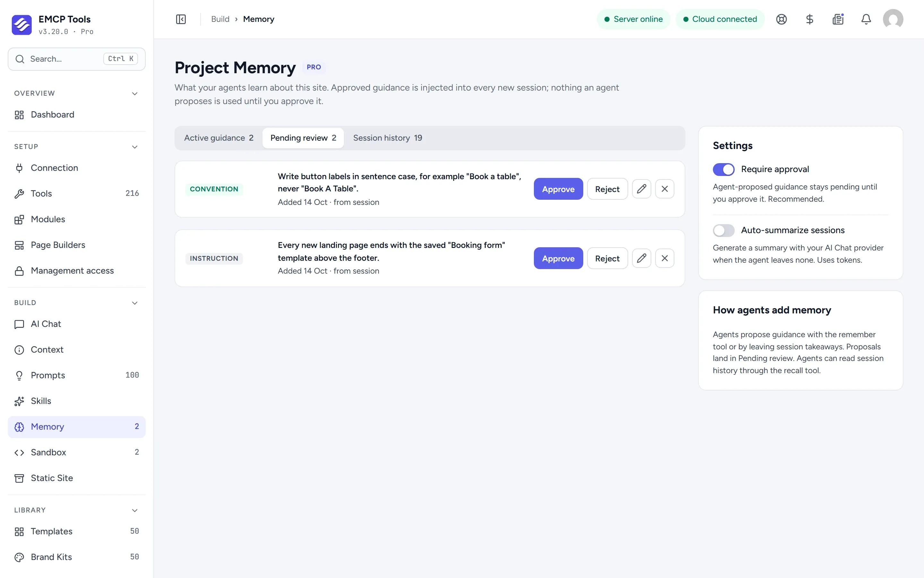
Task: Select the Pending review tab
Action: pos(303,138)
